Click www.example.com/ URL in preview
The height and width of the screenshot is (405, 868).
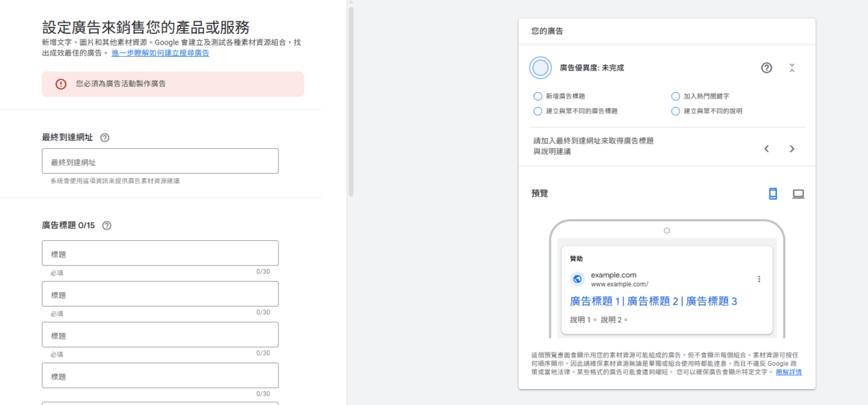(x=619, y=284)
